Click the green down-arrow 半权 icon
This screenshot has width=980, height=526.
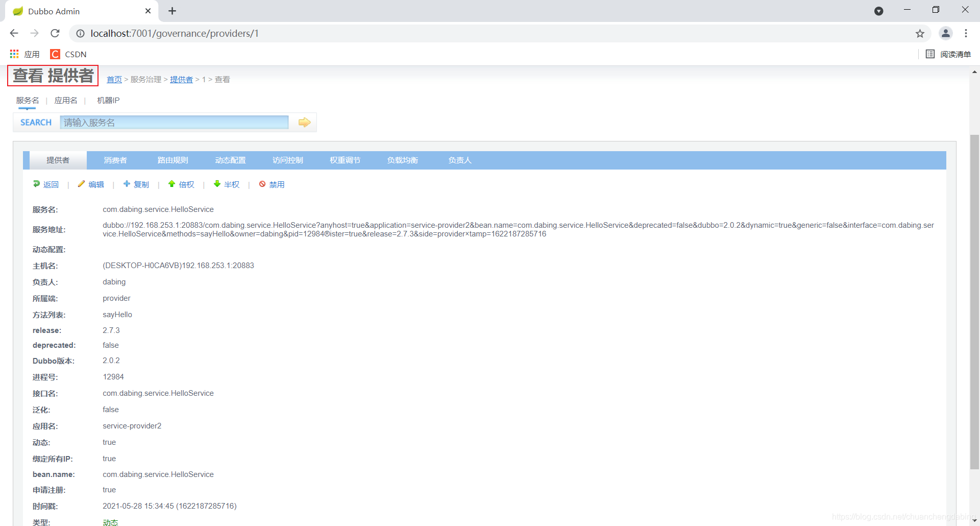click(217, 184)
